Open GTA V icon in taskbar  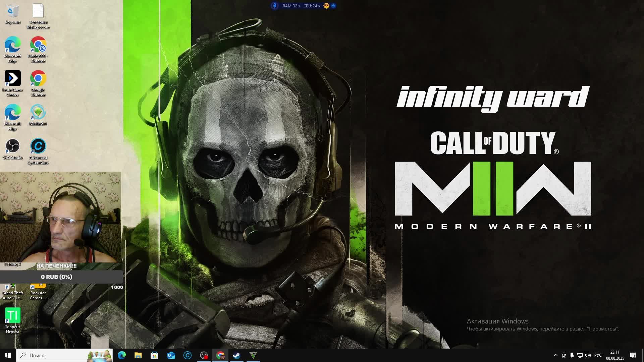pos(253,355)
